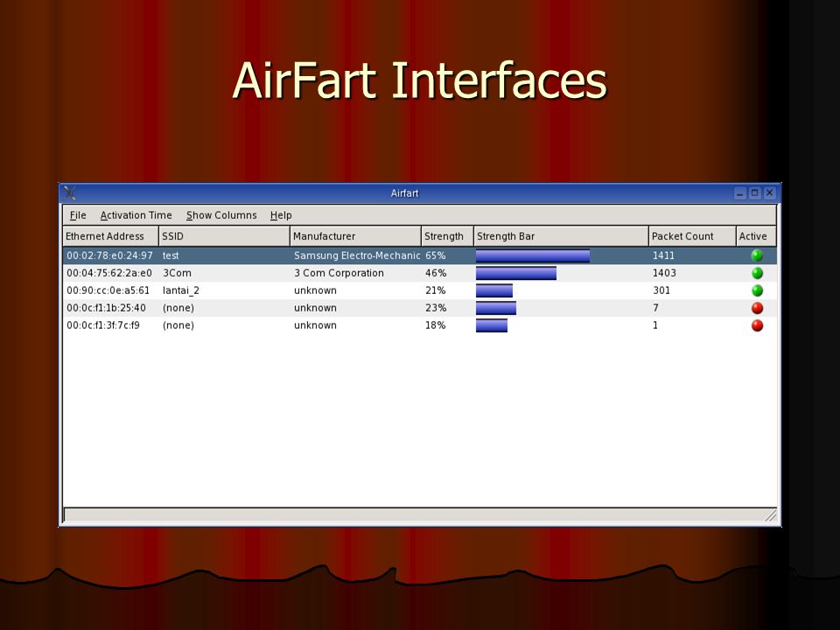The width and height of the screenshot is (840, 630).
Task: Sort by Strength column header
Action: click(x=448, y=236)
